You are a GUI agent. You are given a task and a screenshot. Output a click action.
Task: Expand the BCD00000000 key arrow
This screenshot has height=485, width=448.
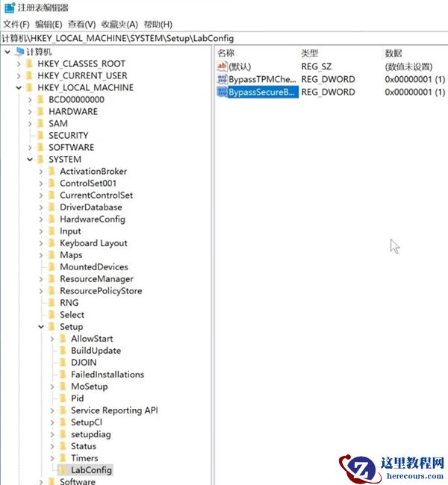pos(30,100)
